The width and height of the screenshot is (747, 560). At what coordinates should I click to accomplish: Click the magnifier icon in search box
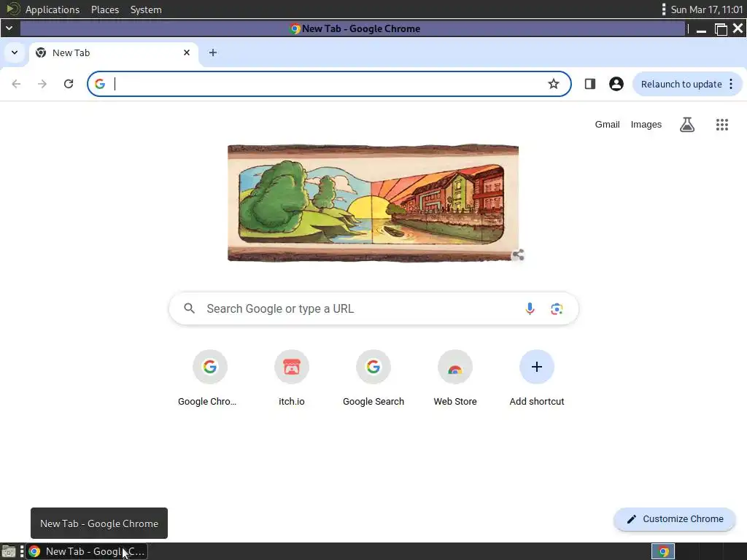(x=189, y=308)
